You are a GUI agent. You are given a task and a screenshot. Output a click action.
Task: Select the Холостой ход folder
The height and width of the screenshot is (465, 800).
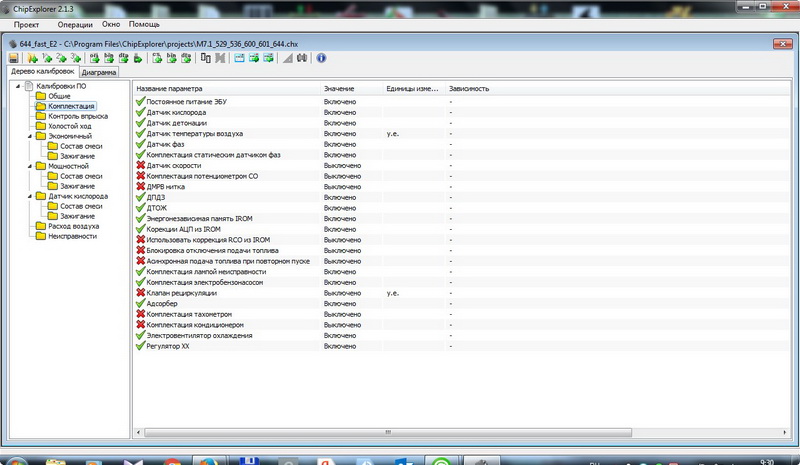click(x=70, y=126)
